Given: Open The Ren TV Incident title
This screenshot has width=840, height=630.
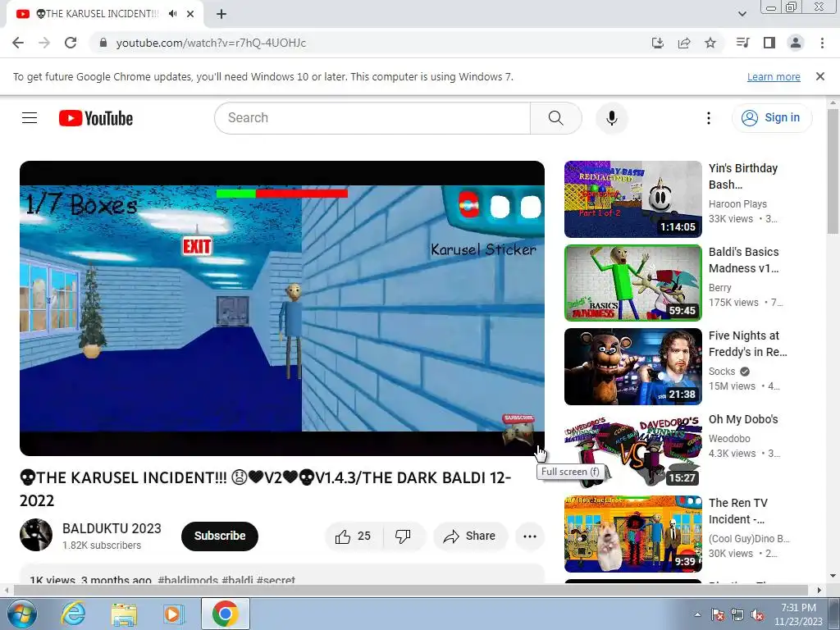Looking at the screenshot, I should coord(737,510).
